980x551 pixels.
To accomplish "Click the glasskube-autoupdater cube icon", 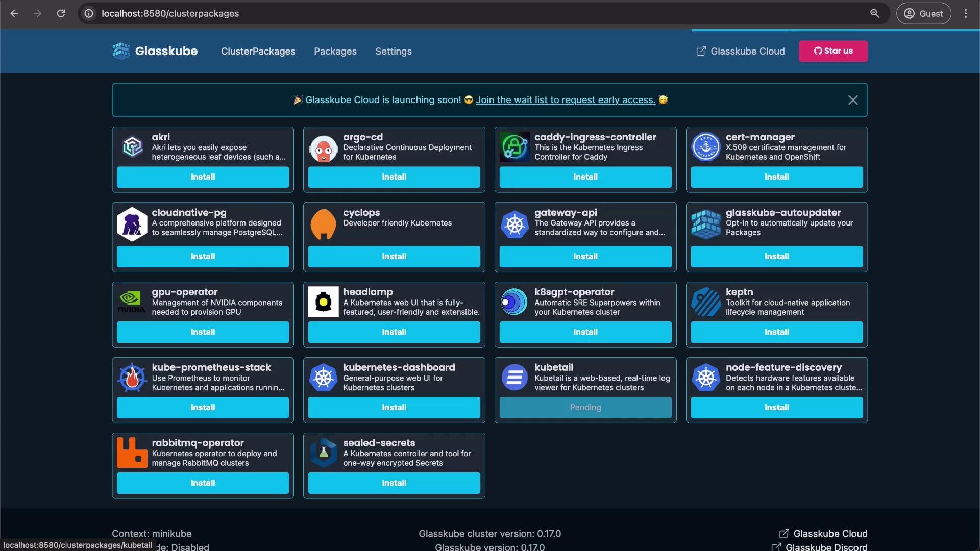I will point(706,224).
